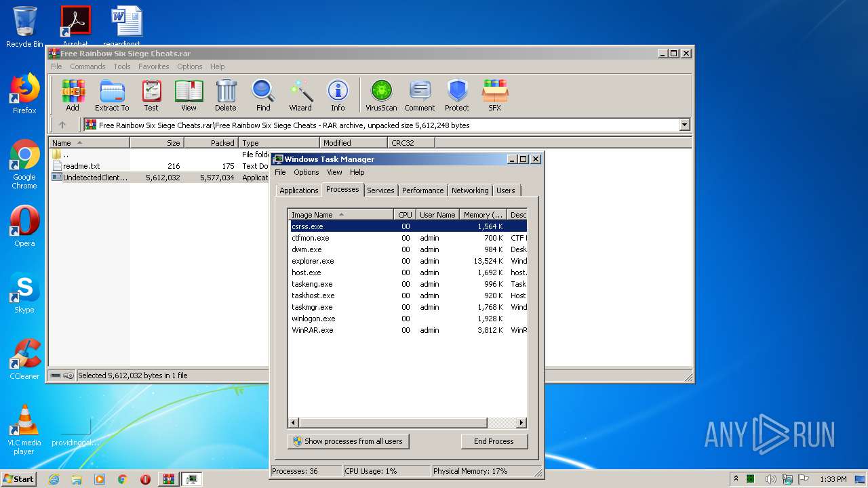Screen dimensions: 868x488
Task: Click the Test archive icon
Action: tap(151, 95)
